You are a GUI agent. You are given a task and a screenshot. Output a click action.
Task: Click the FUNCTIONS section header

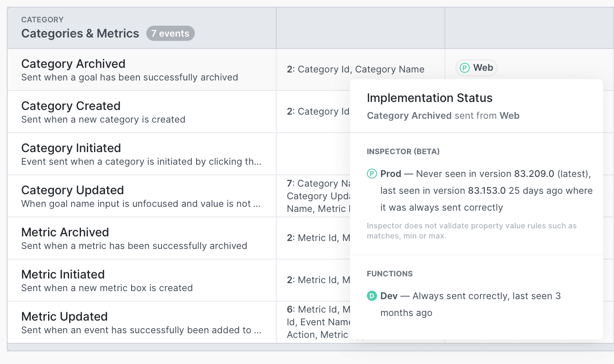click(390, 273)
